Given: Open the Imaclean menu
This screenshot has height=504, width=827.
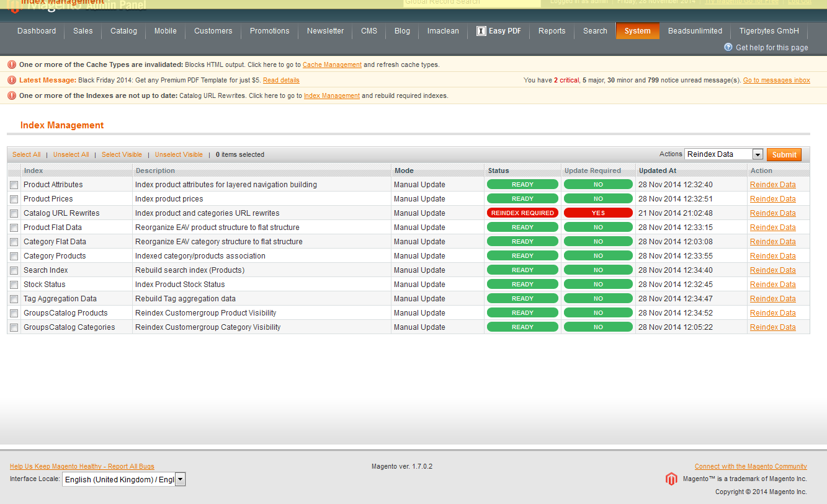Looking at the screenshot, I should pos(443,31).
